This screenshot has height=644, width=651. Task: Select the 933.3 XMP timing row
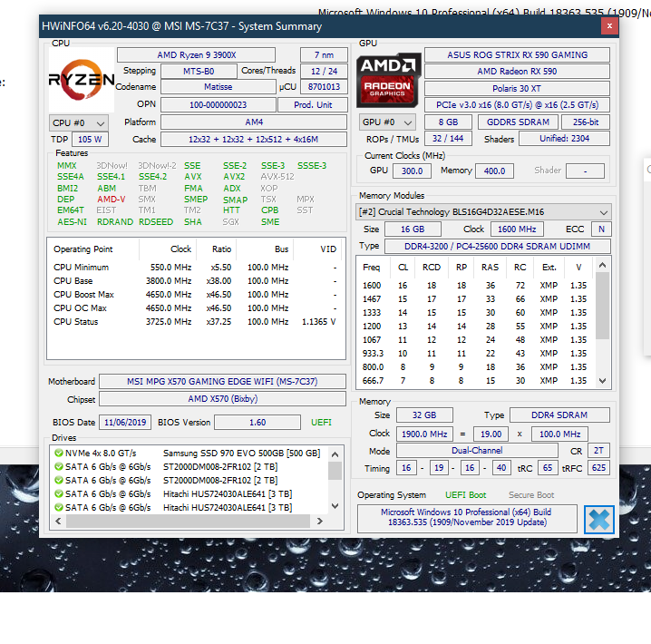(x=476, y=354)
